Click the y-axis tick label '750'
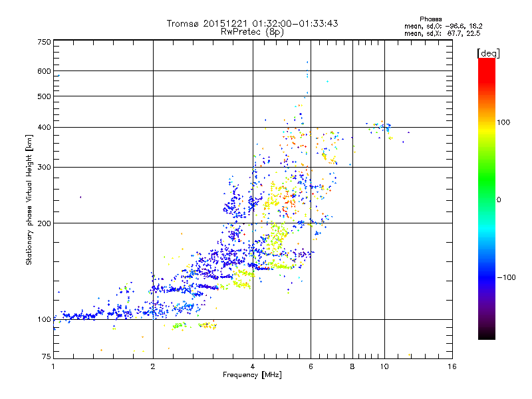The height and width of the screenshot is (399, 532). pos(45,42)
